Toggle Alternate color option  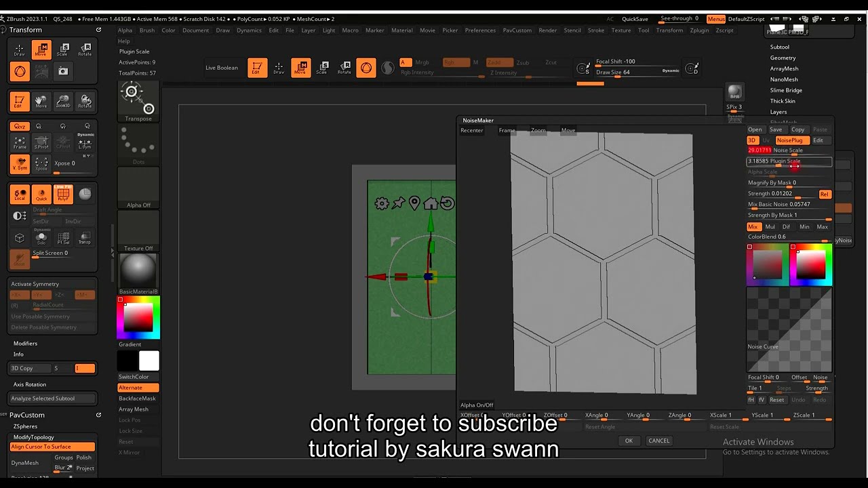tap(138, 388)
